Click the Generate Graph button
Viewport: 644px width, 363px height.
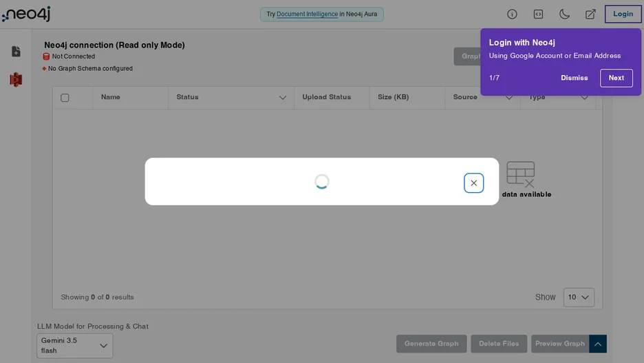point(431,344)
